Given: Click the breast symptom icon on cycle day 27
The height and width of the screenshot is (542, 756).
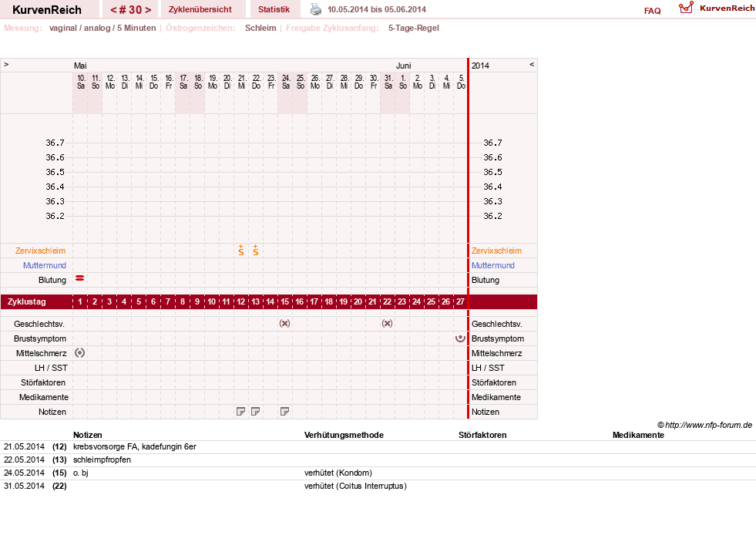Looking at the screenshot, I should pyautogui.click(x=460, y=338).
